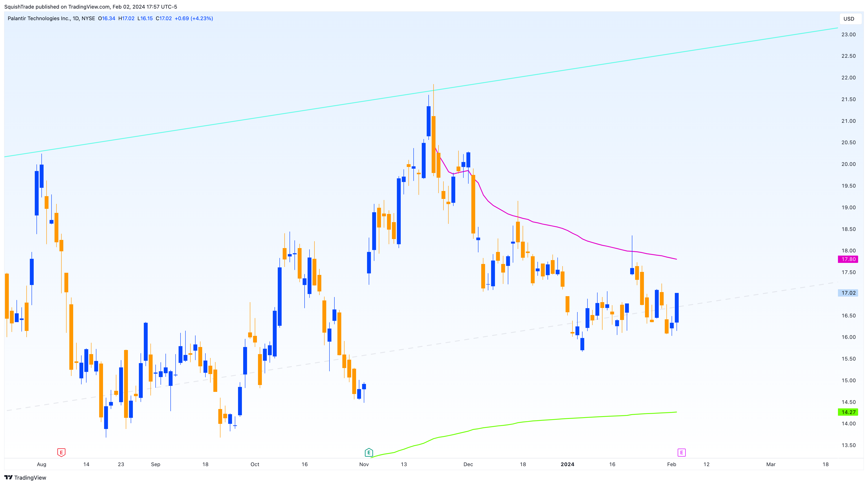Click the 18.50 price axis label

(x=848, y=229)
